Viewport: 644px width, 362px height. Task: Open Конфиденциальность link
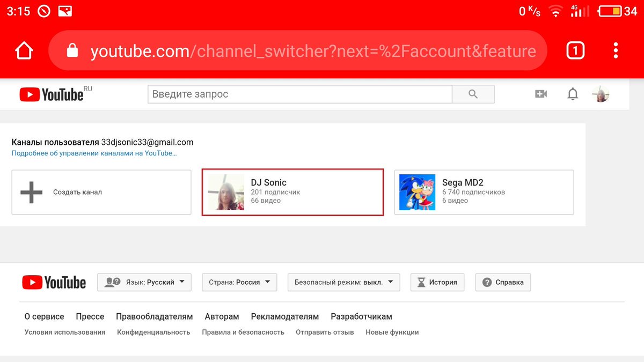(153, 332)
